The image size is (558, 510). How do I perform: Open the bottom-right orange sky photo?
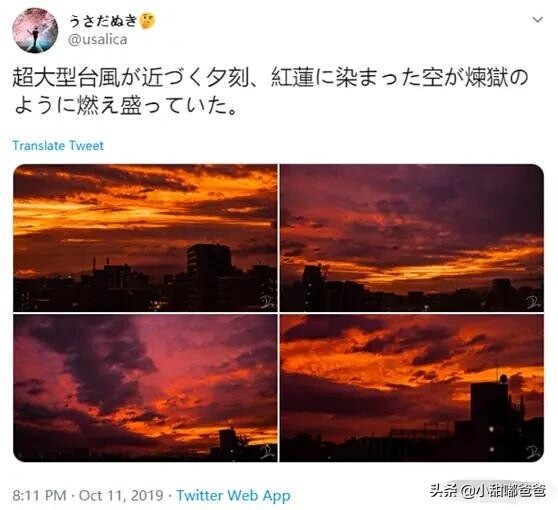[412, 388]
